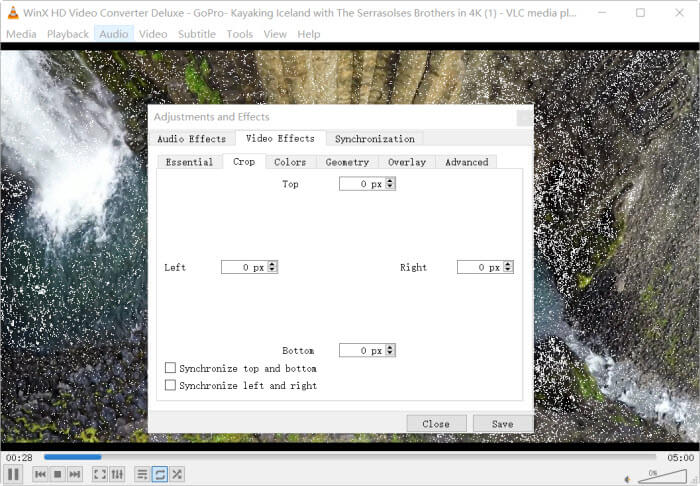Open the Essential sub-tab
This screenshot has width=700, height=486.
[x=189, y=162]
